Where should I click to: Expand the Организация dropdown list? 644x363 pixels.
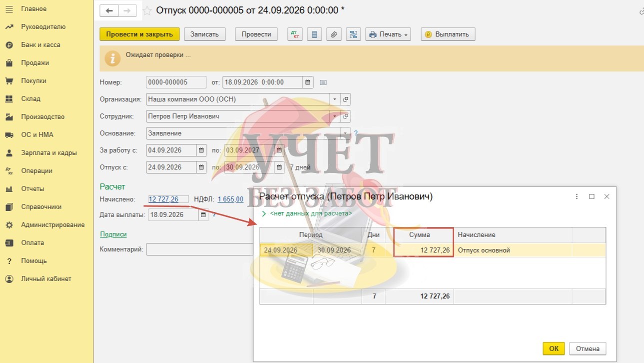coord(335,99)
